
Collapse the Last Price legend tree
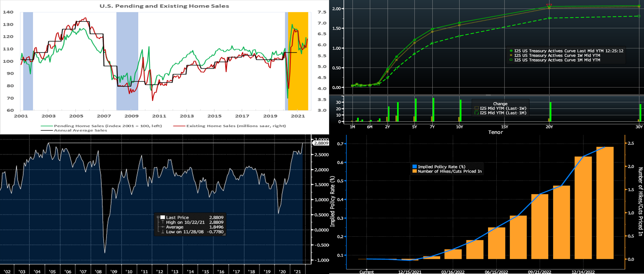pyautogui.click(x=158, y=217)
